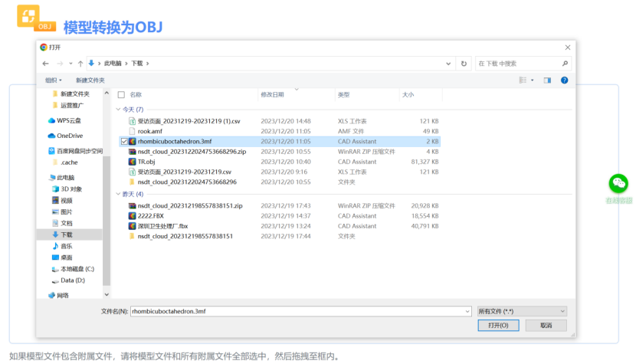Open the recent locations dropdown arrow
Screen dimensions: 636x364
[70, 64]
